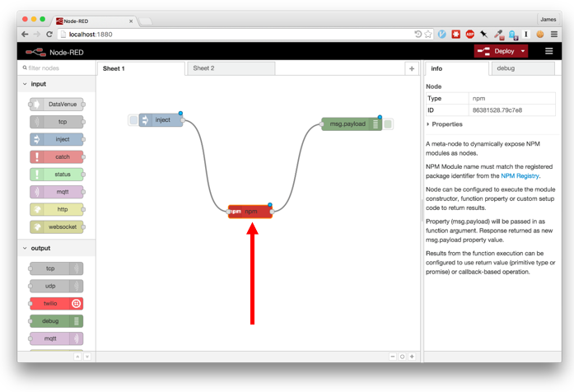Select the debug output node in palette

(x=56, y=321)
